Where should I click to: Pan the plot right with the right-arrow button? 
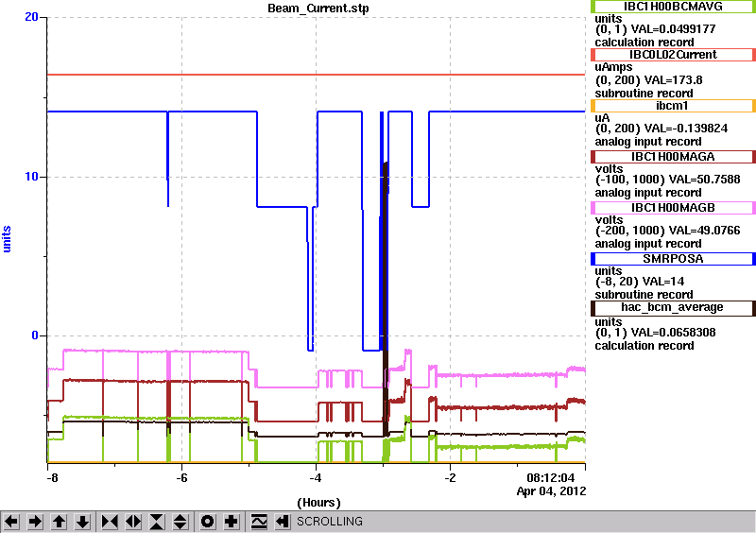[35, 522]
